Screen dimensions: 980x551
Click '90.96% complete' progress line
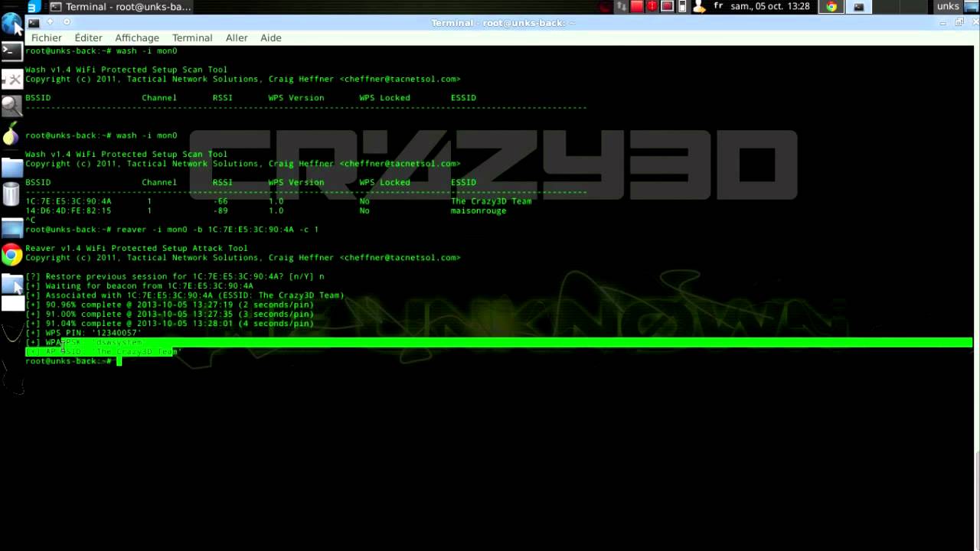coord(169,305)
